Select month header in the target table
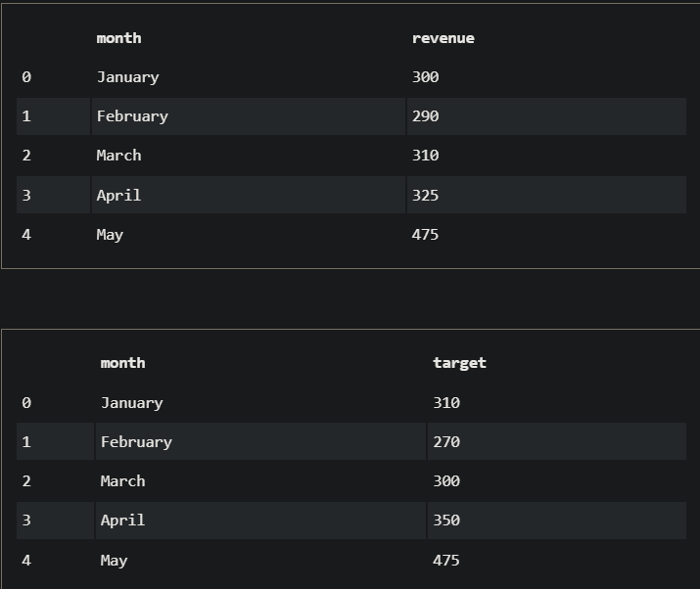700x589 pixels. tap(122, 363)
